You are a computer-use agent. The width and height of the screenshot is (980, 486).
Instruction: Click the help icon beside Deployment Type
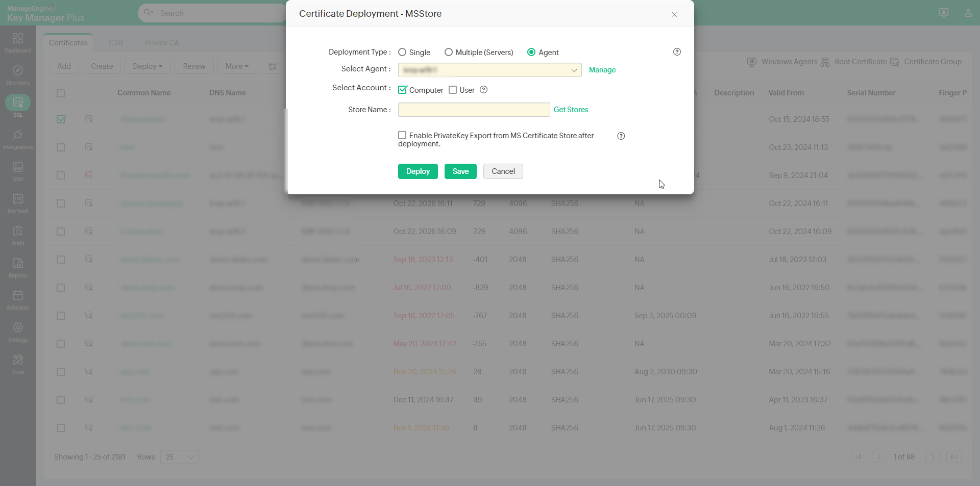[x=677, y=52]
